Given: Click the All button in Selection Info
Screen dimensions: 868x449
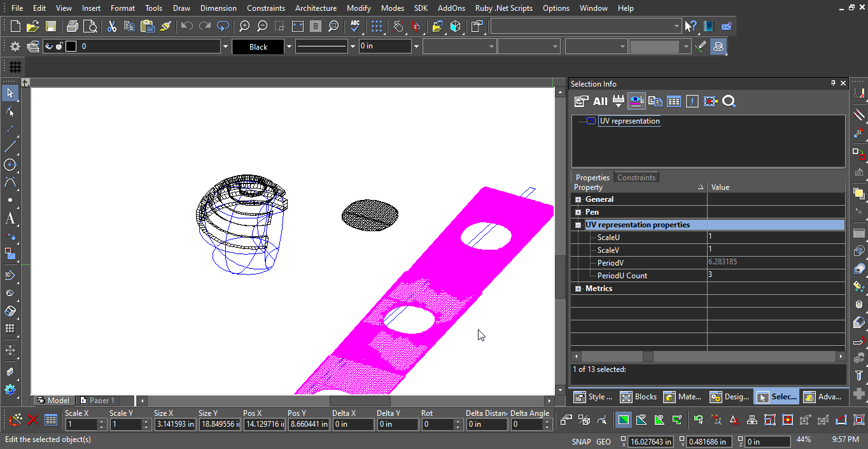Looking at the screenshot, I should click(600, 101).
